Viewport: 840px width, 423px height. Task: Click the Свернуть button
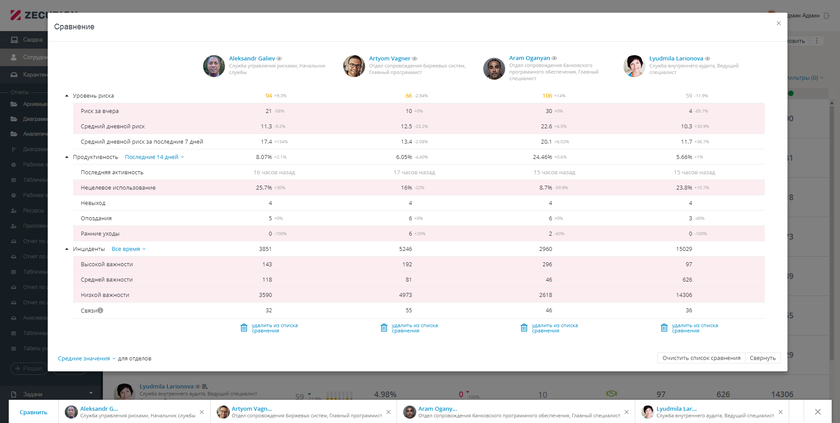762,358
